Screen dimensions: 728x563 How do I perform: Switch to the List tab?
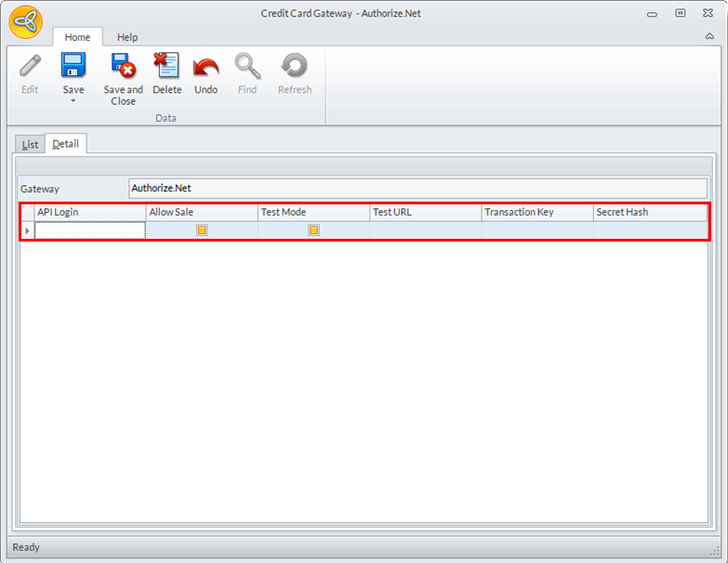click(30, 145)
